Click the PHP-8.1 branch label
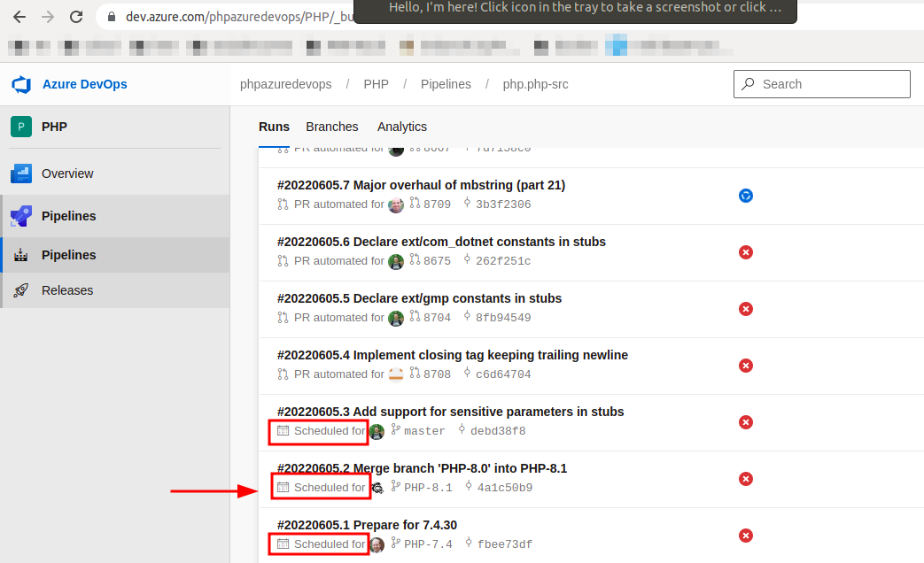The width and height of the screenshot is (924, 563). (x=429, y=488)
